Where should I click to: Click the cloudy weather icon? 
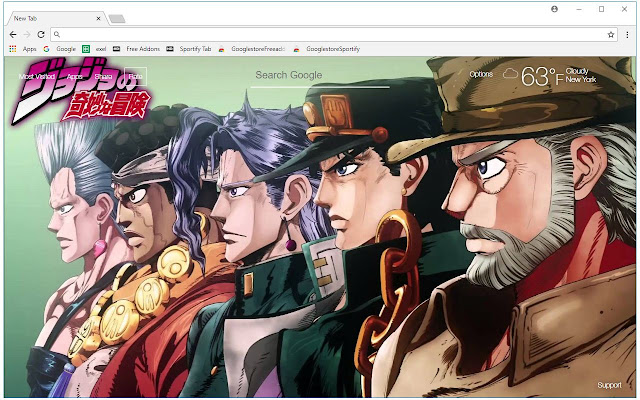(510, 74)
